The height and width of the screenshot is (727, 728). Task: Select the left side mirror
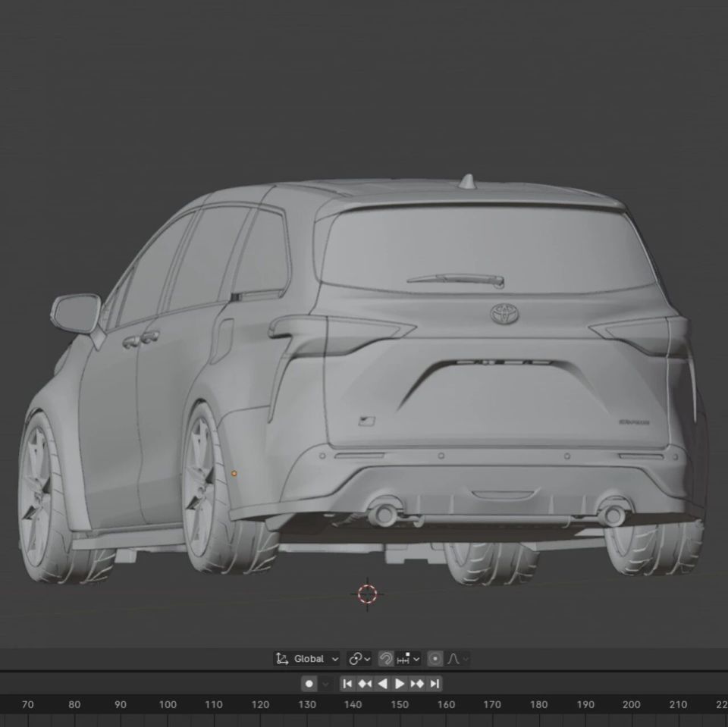click(76, 313)
